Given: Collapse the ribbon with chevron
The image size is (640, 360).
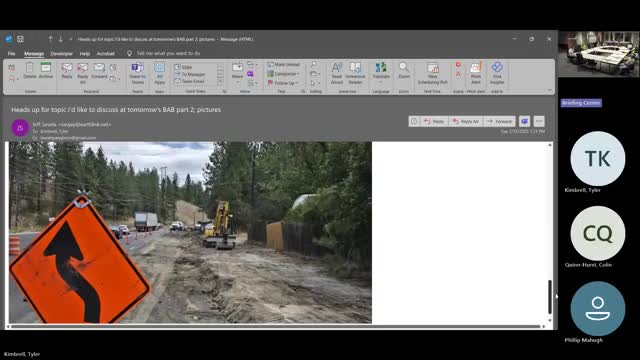Looking at the screenshot, I should [549, 90].
